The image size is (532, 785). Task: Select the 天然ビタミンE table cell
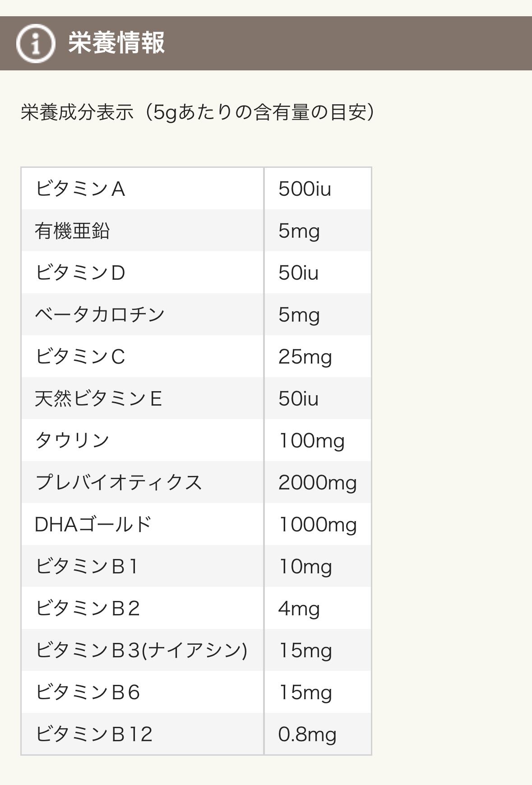(98, 398)
